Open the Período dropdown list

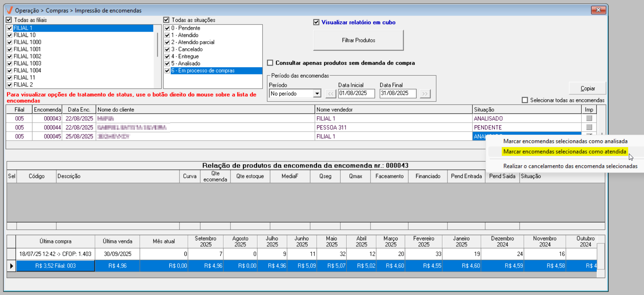(317, 94)
